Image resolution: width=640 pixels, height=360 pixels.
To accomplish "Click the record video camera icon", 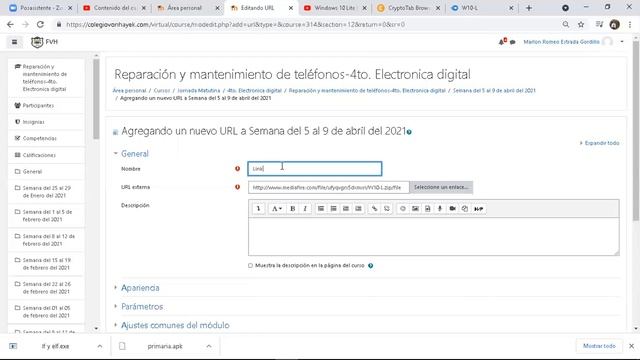I will pyautogui.click(x=452, y=209).
